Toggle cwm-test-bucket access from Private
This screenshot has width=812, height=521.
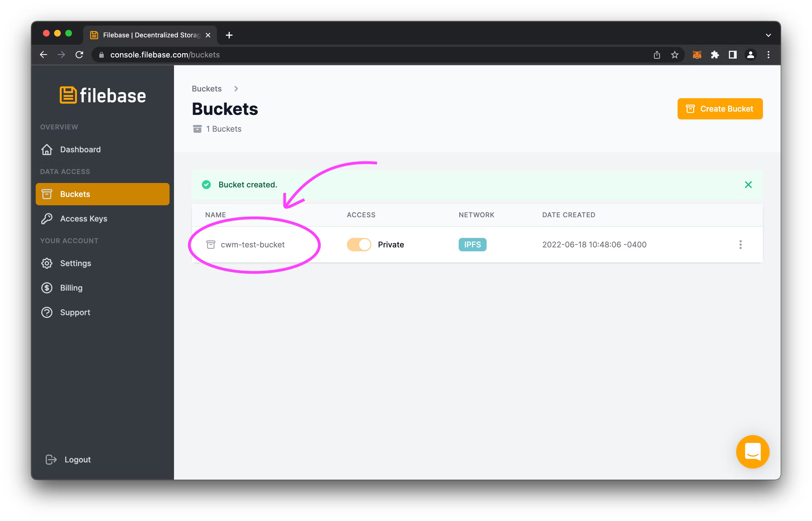359,244
